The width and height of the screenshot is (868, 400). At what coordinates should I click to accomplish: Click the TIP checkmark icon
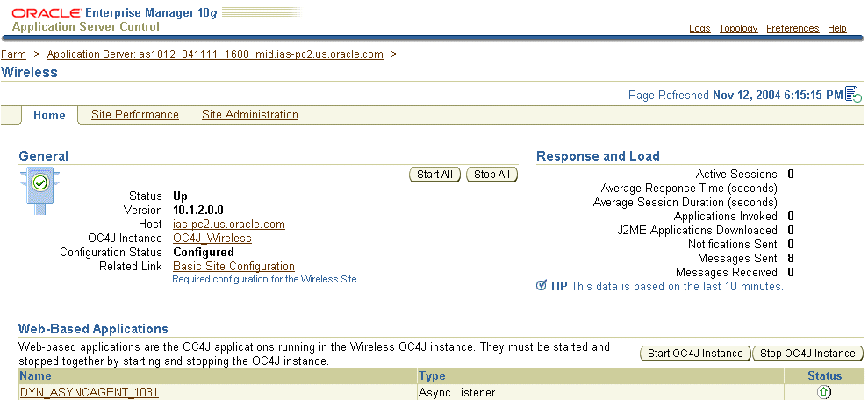coord(542,286)
